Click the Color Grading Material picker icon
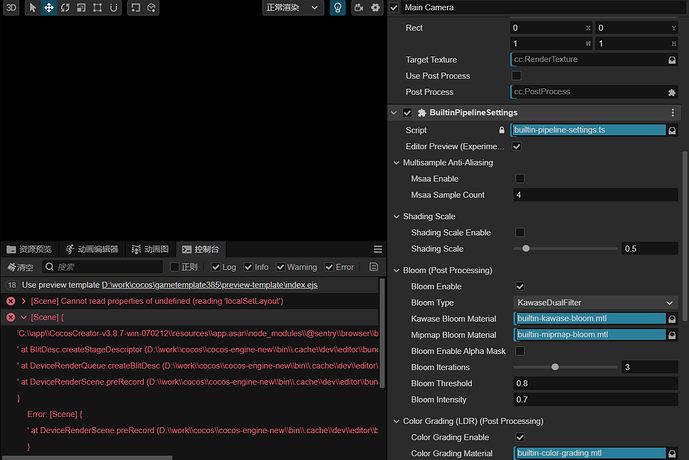689x460 pixels. click(672, 453)
